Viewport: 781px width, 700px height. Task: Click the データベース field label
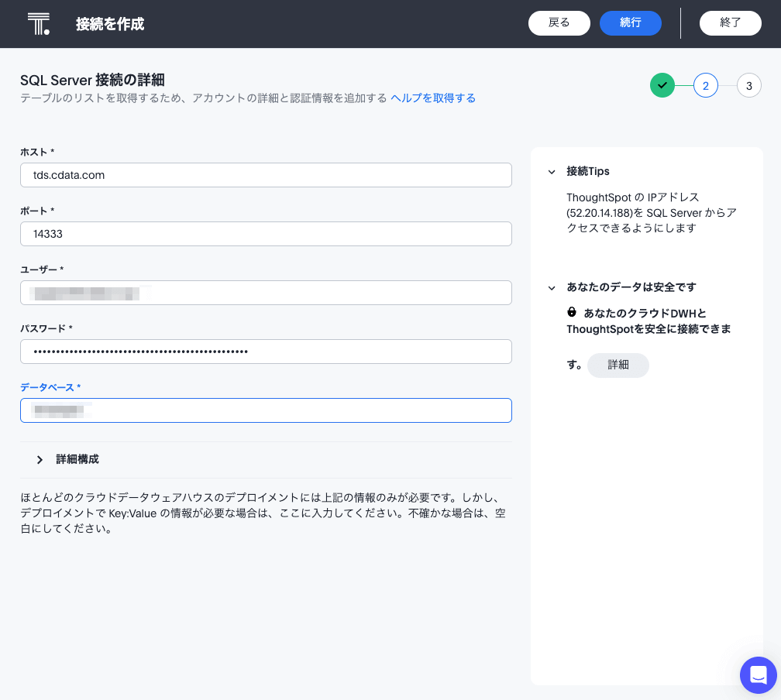[x=50, y=387]
